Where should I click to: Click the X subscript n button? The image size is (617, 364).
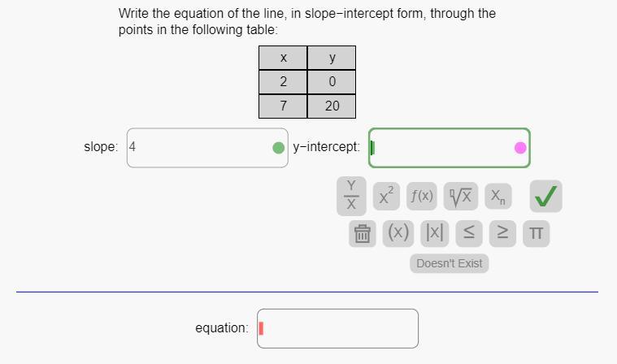[497, 195]
